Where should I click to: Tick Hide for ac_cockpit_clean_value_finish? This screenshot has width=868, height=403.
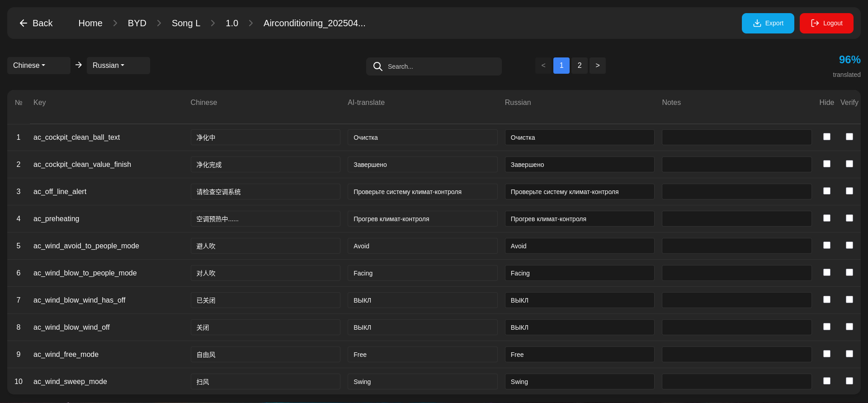pos(827,164)
